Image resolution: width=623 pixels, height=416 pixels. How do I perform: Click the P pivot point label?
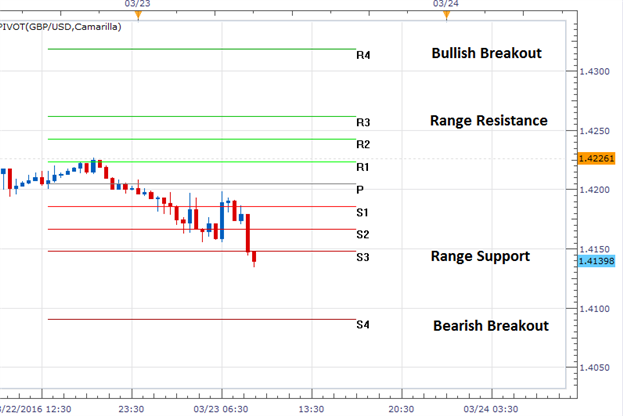(360, 190)
